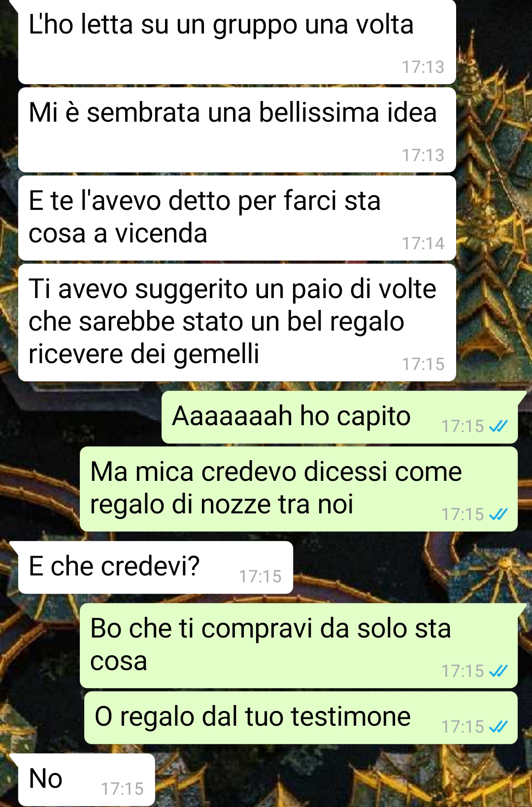Tap the timestamp on 'ricevere dei gemelli' bubble

[423, 364]
